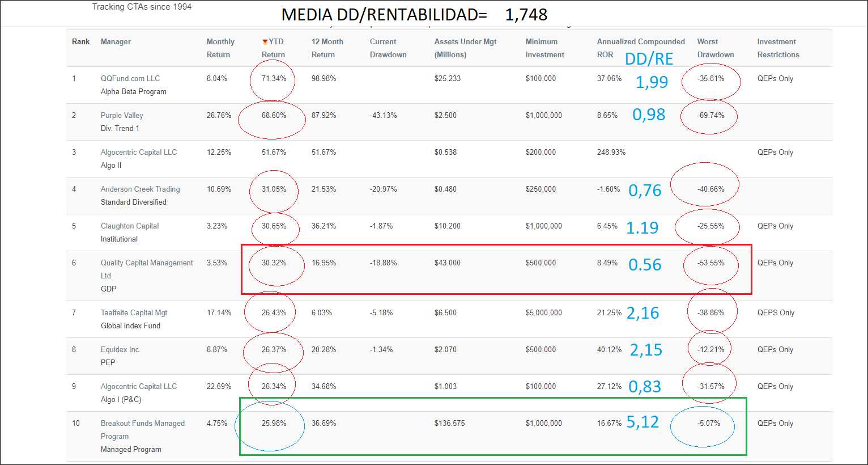The height and width of the screenshot is (465, 868).
Task: Click the -69.74% worst drawdown value
Action: coord(710,116)
